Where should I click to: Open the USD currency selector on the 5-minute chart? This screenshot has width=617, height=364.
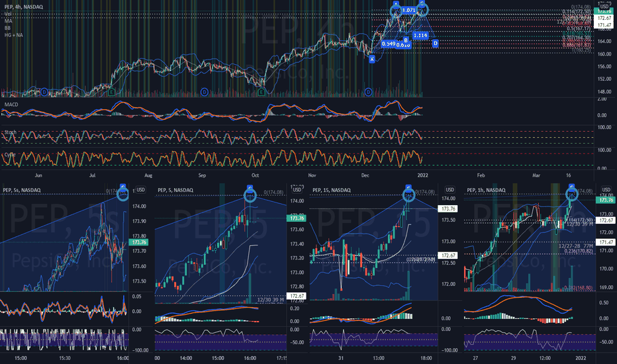coord(297,190)
